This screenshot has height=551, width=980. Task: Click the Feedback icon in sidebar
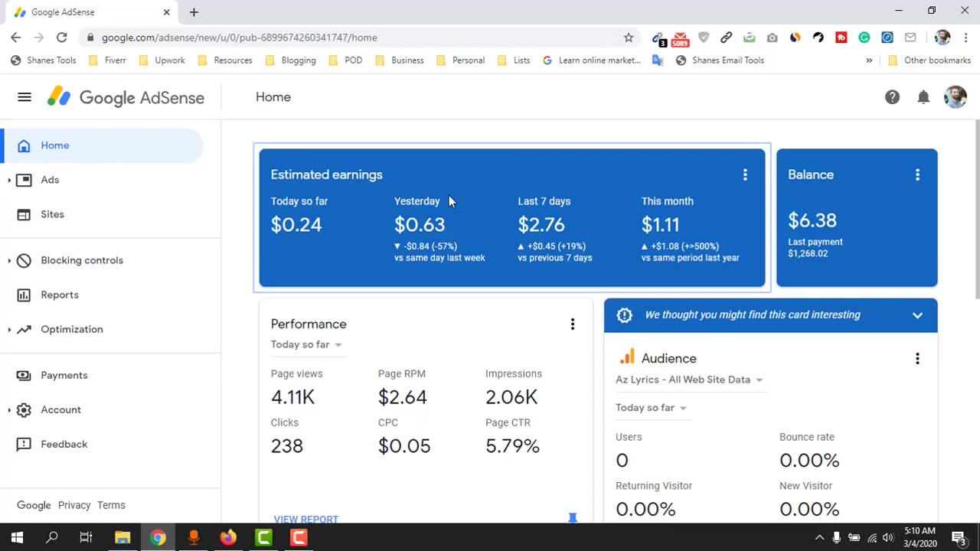(24, 444)
